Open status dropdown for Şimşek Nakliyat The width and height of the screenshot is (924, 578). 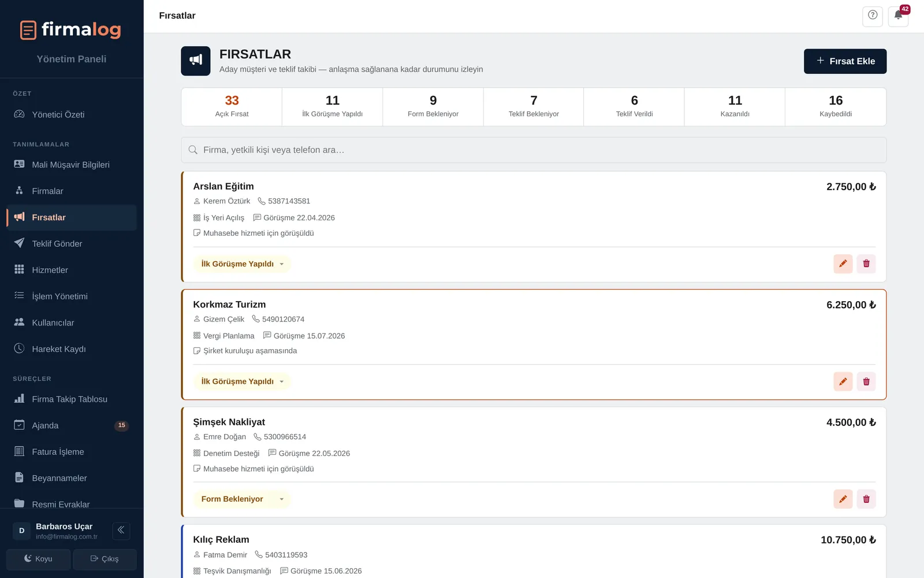(x=243, y=499)
